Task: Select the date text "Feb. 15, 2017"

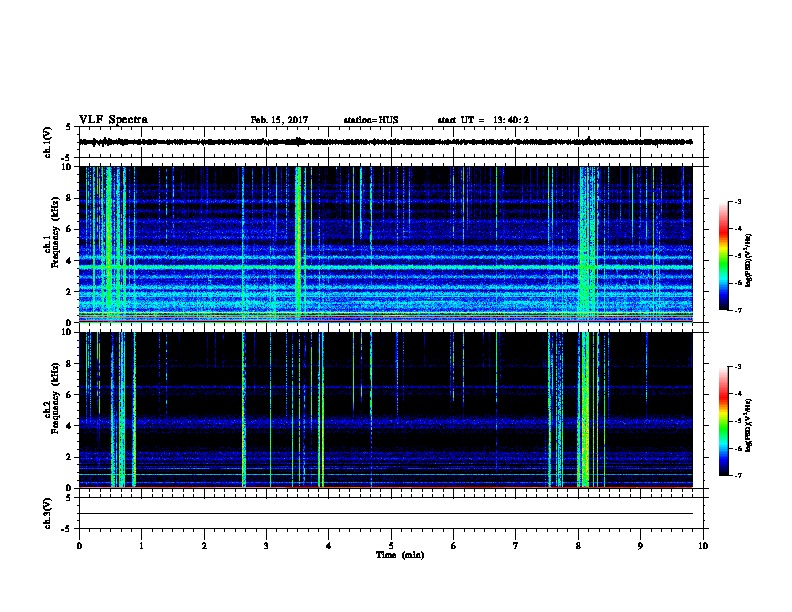Action: click(x=279, y=120)
